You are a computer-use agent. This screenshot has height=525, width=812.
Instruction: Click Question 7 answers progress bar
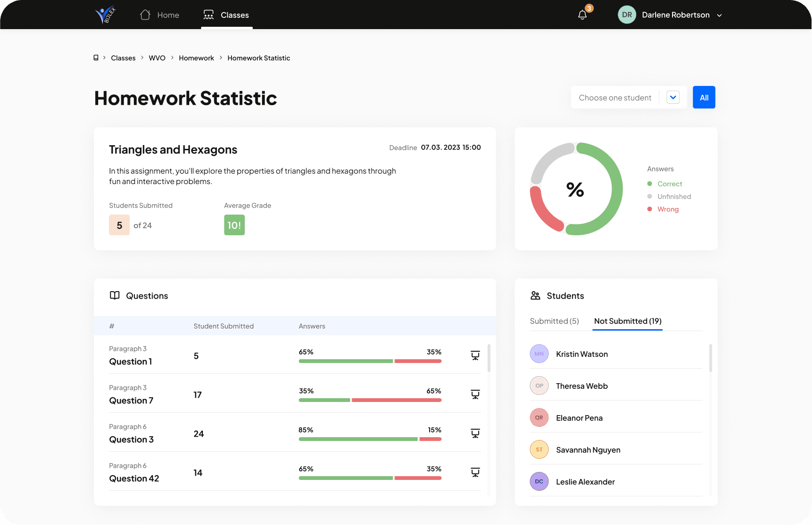coord(370,400)
